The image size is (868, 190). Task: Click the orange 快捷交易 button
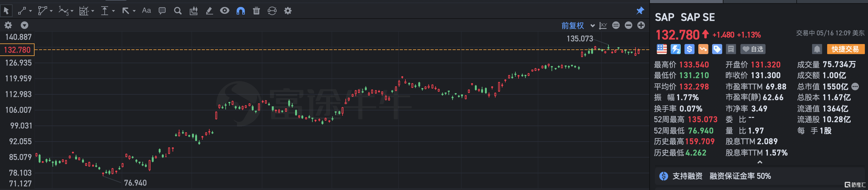845,49
